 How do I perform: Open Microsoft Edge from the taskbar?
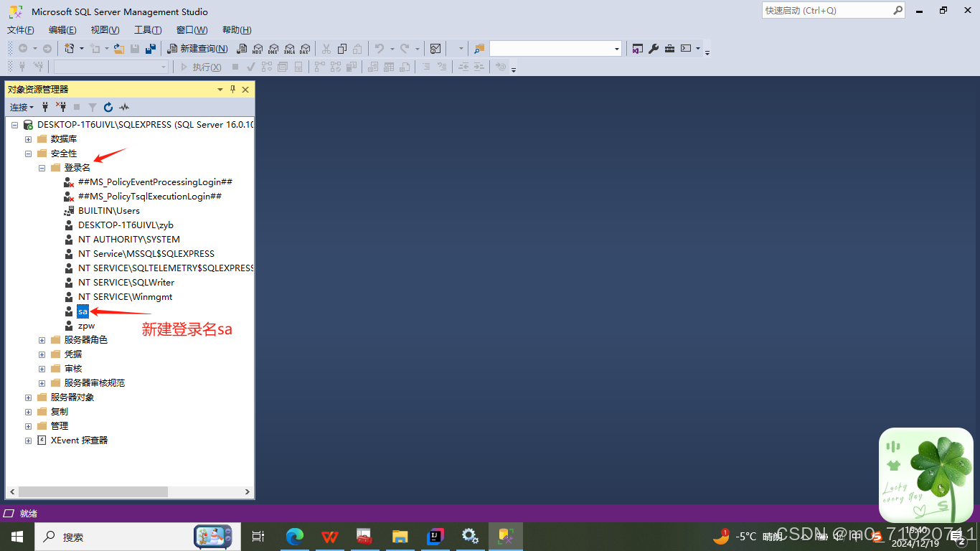tap(295, 537)
